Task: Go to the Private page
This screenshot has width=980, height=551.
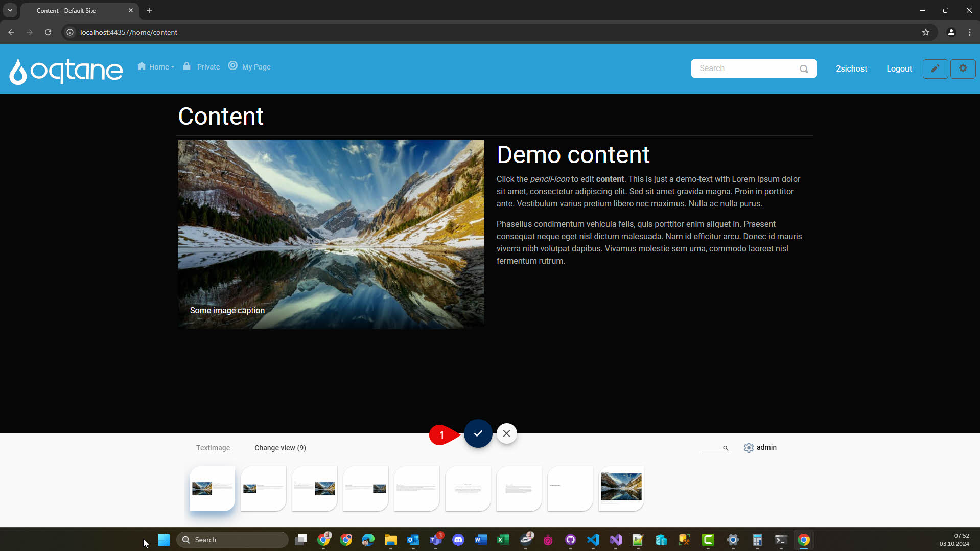Action: pyautogui.click(x=208, y=67)
